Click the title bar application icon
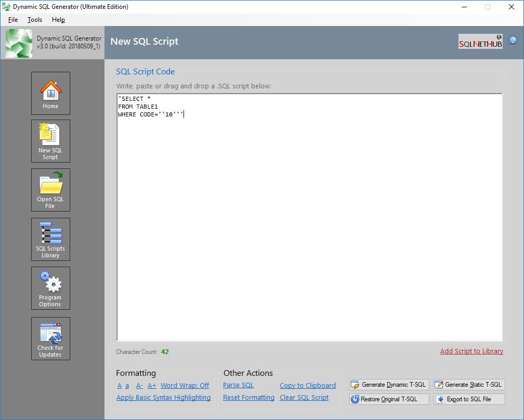 coord(6,7)
